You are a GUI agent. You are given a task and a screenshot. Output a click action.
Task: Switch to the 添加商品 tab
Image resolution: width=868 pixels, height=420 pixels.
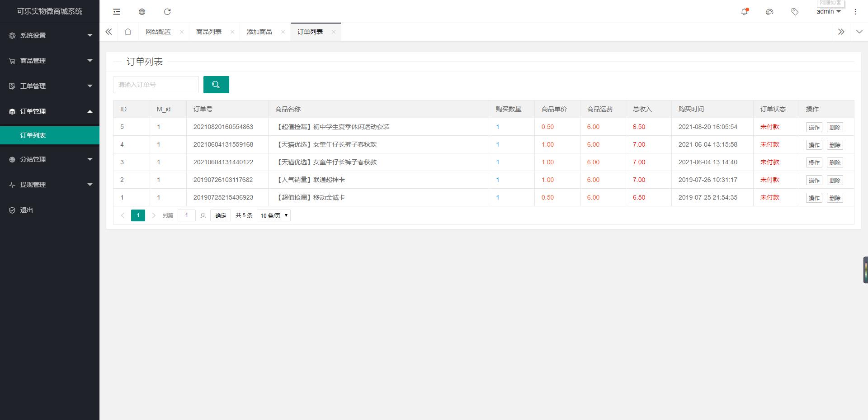coord(259,32)
